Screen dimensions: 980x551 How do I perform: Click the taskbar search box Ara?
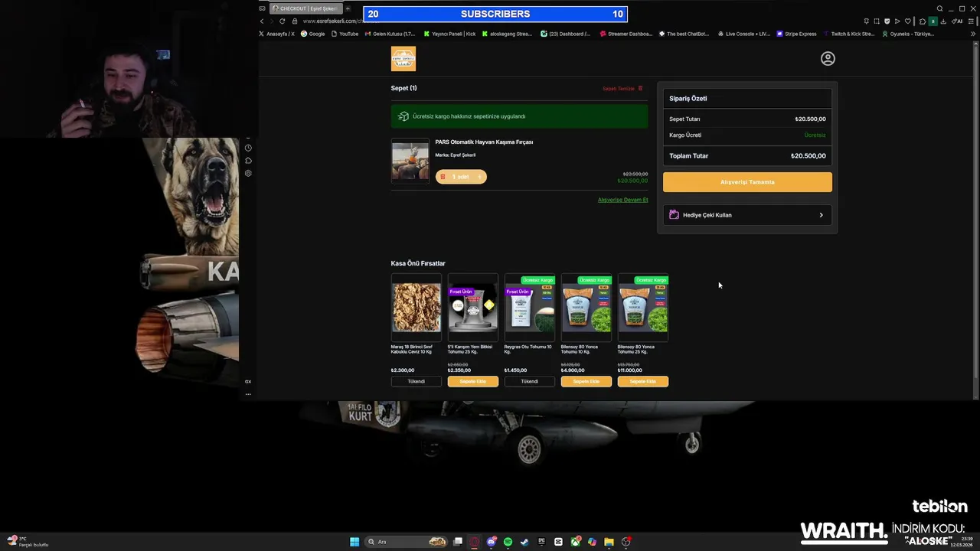[x=407, y=542]
